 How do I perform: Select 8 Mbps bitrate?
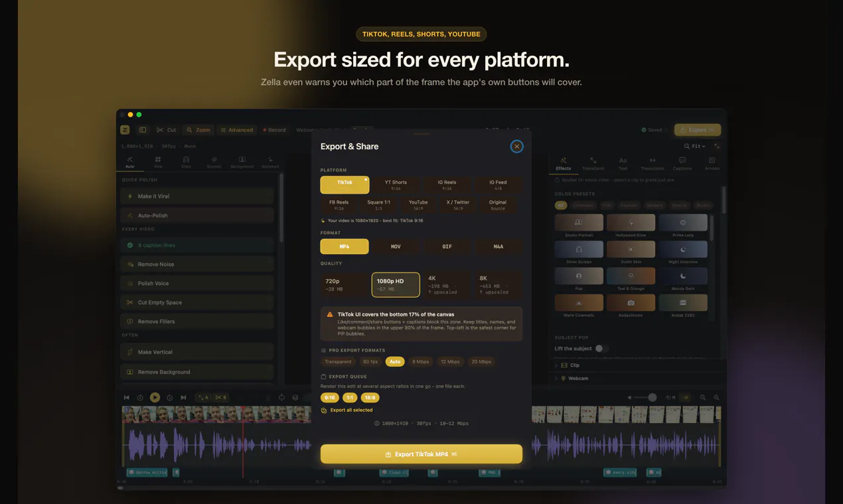pyautogui.click(x=420, y=361)
